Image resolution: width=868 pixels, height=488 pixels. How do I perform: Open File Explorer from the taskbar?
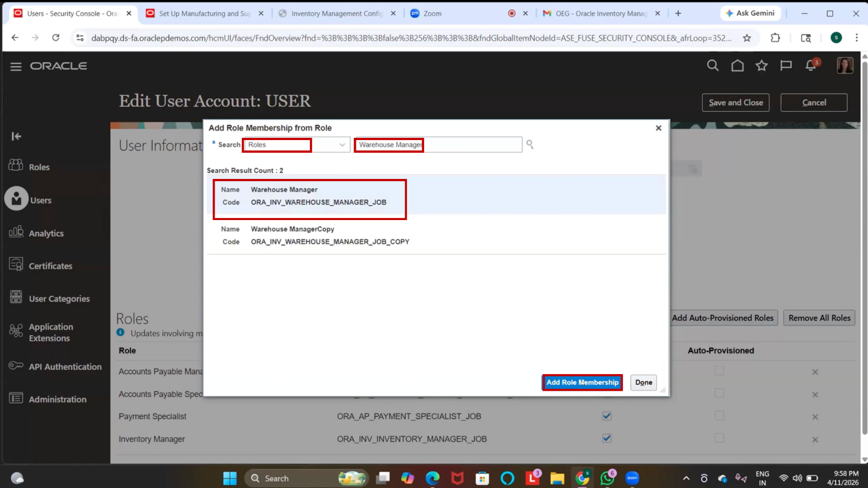557,478
